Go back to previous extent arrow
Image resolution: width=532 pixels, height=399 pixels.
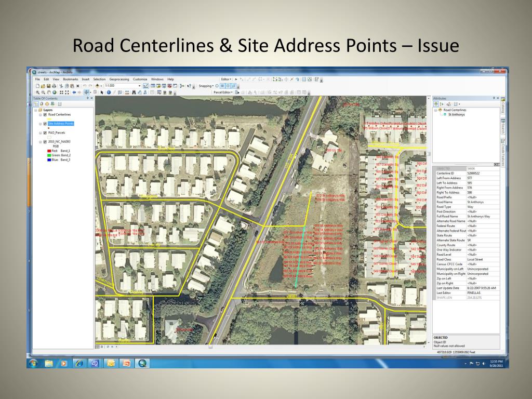(74, 92)
